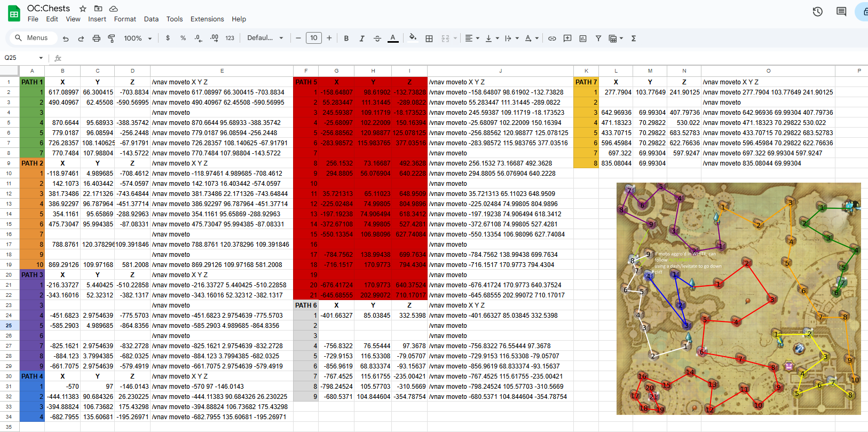
Task: Select the yellow PATH 7 cell
Action: [x=586, y=82]
